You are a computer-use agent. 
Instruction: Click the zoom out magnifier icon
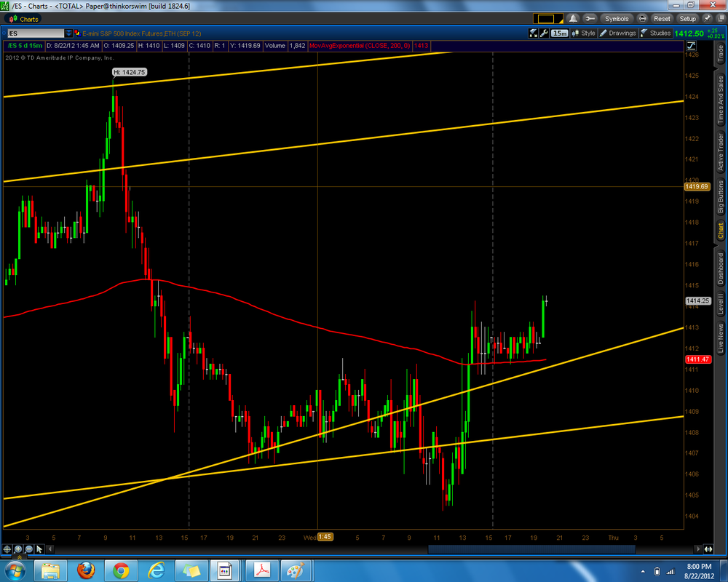tap(29, 549)
